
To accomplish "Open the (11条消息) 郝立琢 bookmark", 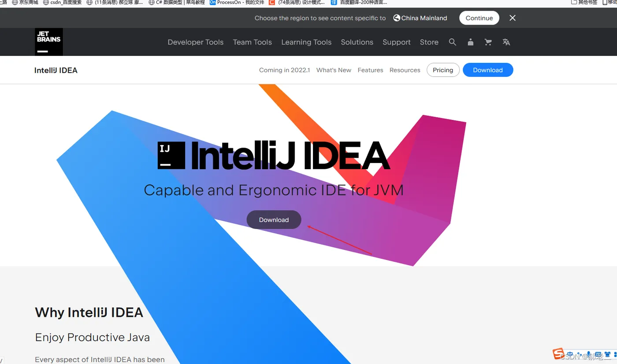I will [x=115, y=2].
